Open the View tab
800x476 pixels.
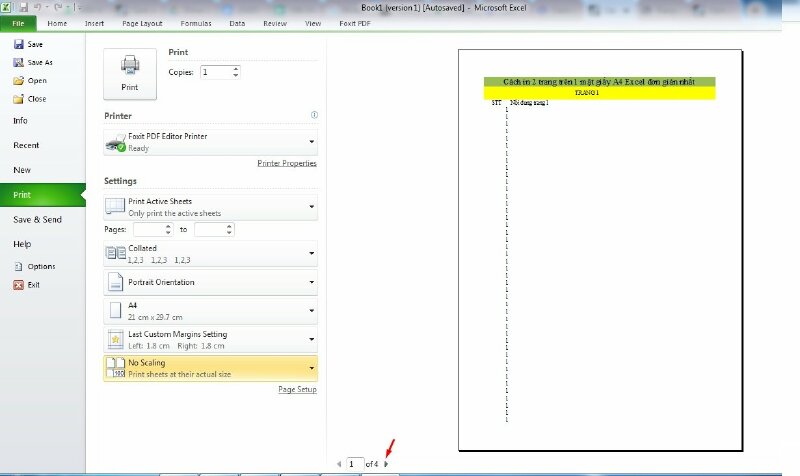[x=313, y=23]
